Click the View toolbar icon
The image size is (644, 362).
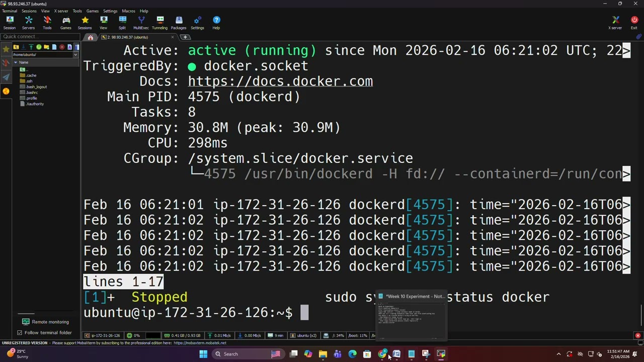tap(103, 23)
